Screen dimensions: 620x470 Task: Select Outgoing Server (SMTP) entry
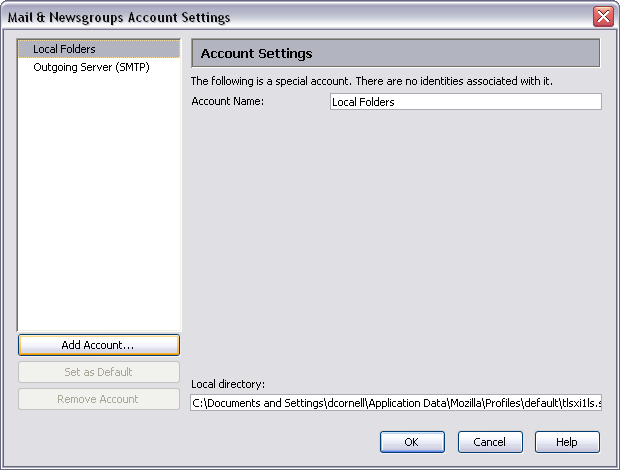click(x=91, y=67)
